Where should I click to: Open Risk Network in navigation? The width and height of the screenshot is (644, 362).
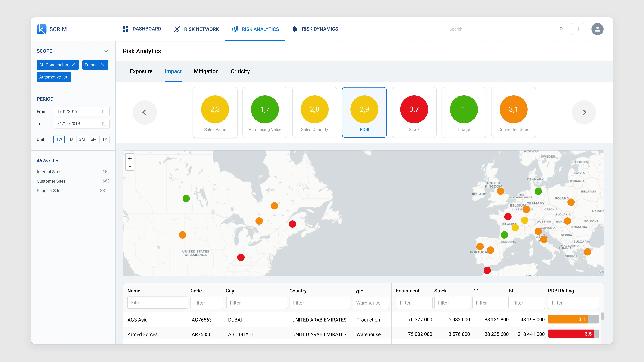[196, 29]
